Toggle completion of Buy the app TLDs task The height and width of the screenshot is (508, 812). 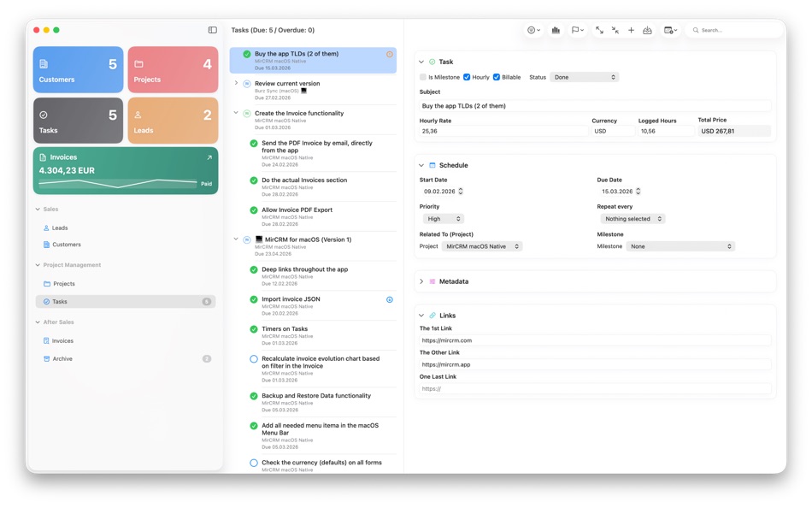247,54
